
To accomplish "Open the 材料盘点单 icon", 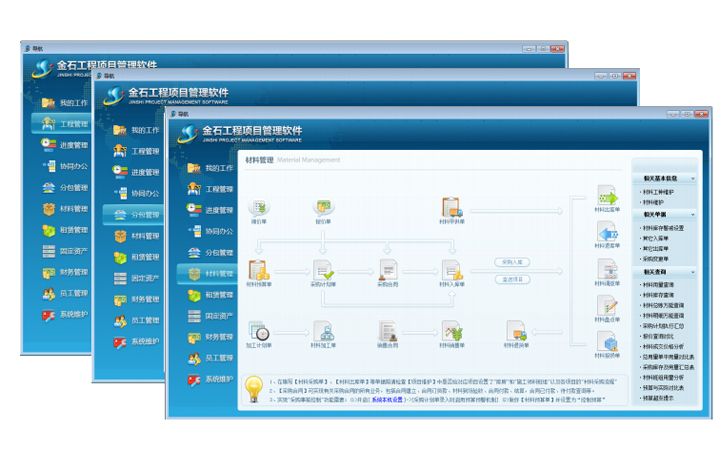I will (607, 305).
